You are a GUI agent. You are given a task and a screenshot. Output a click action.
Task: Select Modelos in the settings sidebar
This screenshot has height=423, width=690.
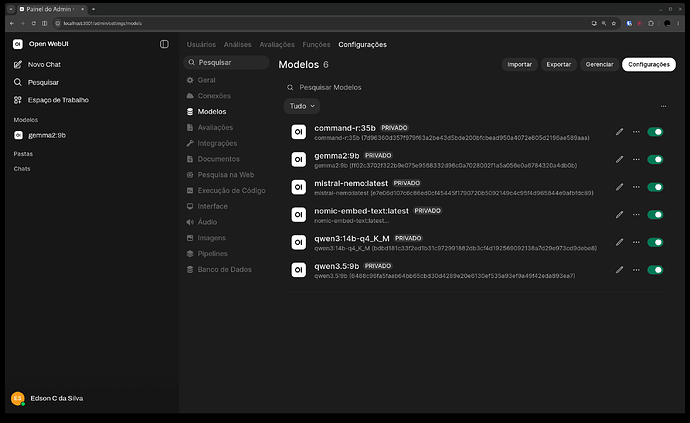[206, 111]
